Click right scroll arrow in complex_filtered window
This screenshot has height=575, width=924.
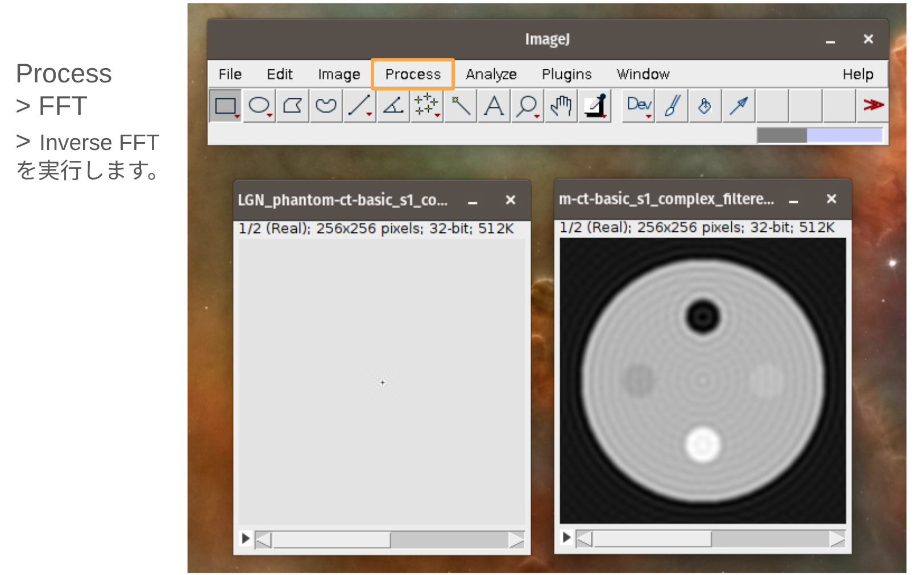(837, 539)
